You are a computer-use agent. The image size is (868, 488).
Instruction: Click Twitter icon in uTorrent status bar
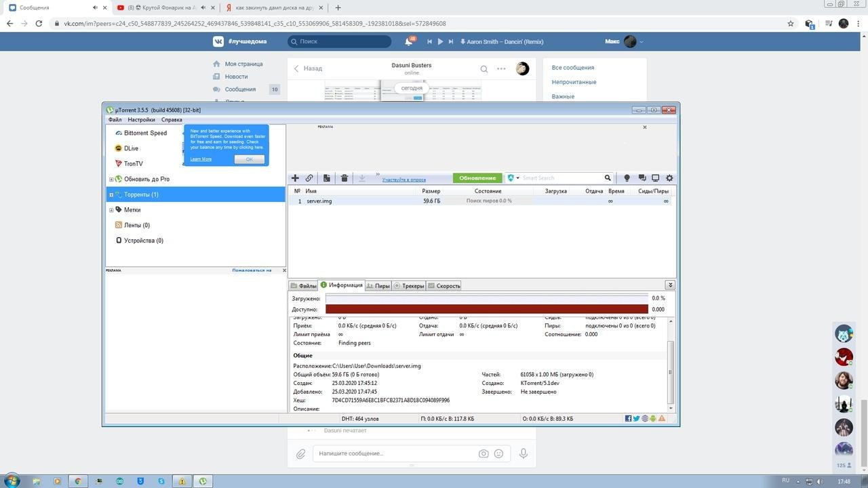(637, 419)
